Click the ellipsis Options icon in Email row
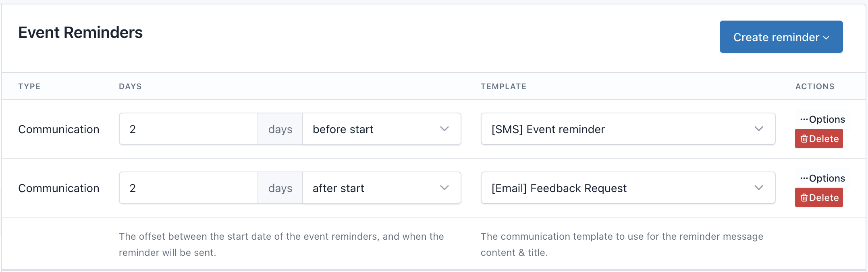Screen dimensions: 868x272 (804, 178)
